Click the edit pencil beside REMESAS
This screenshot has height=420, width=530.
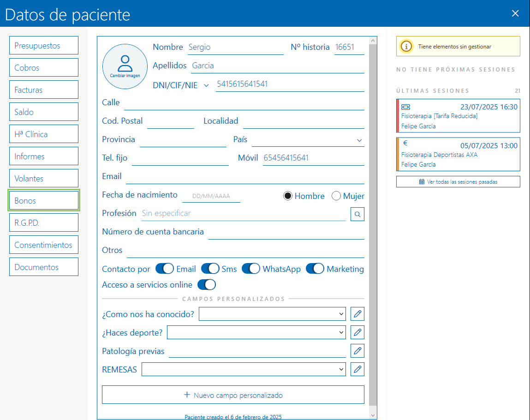357,369
